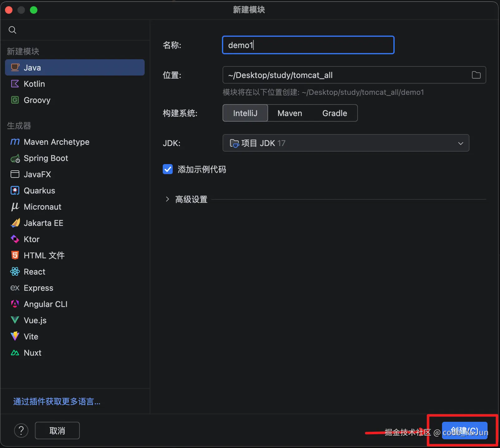This screenshot has width=500, height=448.
Task: Click the search magnifier icon
Action: point(12,30)
